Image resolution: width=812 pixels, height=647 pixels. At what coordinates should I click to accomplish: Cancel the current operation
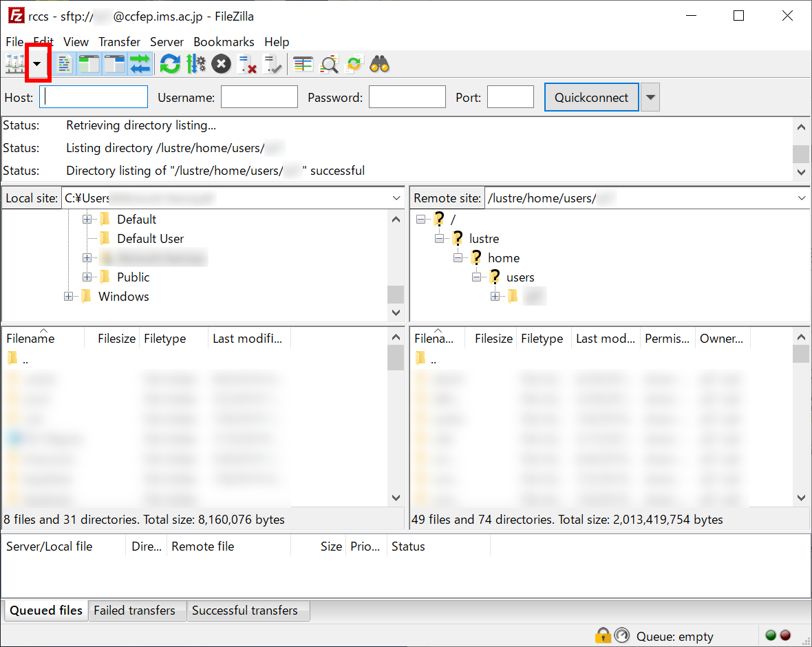click(x=221, y=64)
